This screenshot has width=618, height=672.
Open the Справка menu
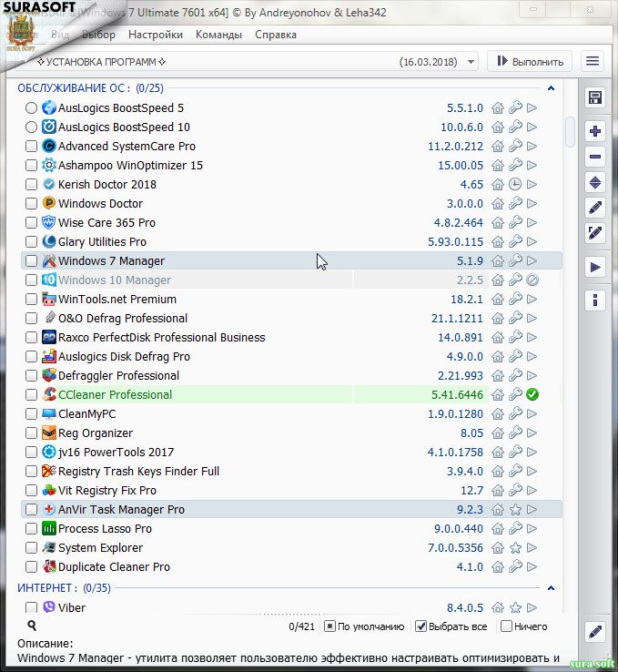click(276, 35)
